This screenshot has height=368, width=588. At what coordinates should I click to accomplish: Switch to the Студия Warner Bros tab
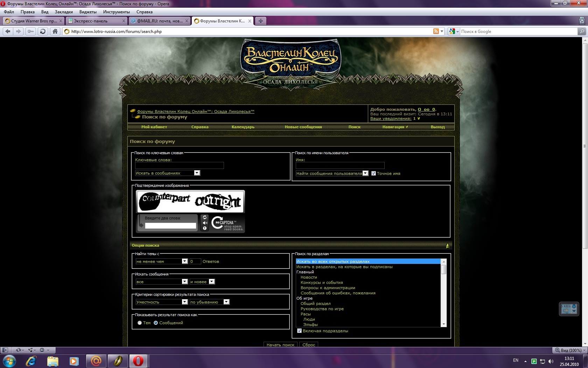34,21
